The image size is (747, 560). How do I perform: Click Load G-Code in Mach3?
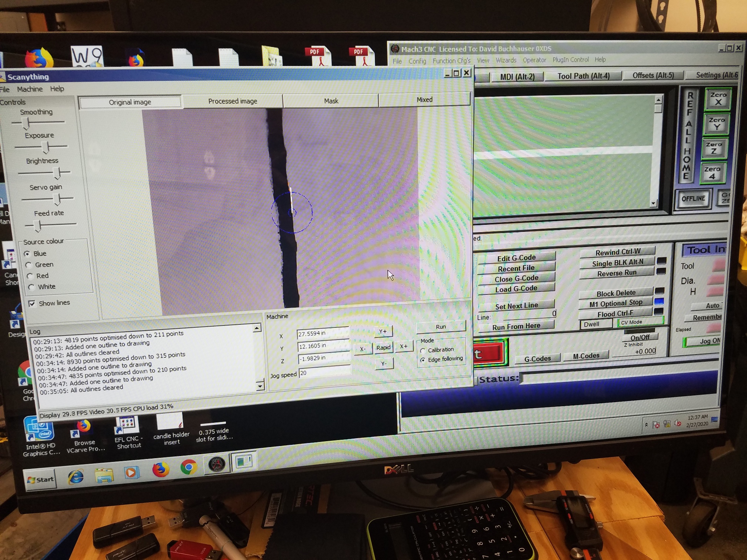(516, 289)
